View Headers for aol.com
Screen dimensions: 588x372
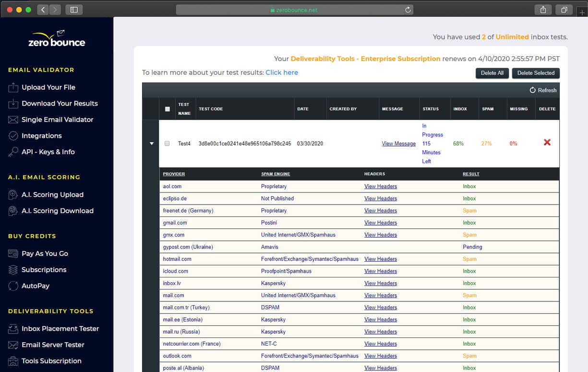click(x=381, y=186)
